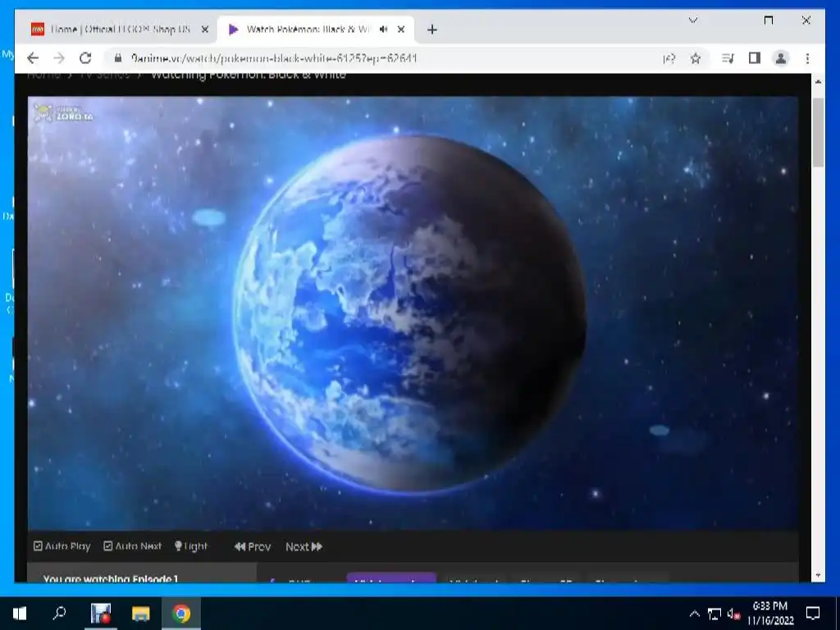Click the scrollbar down arrow
Screen dimensions: 840x630
(818, 576)
